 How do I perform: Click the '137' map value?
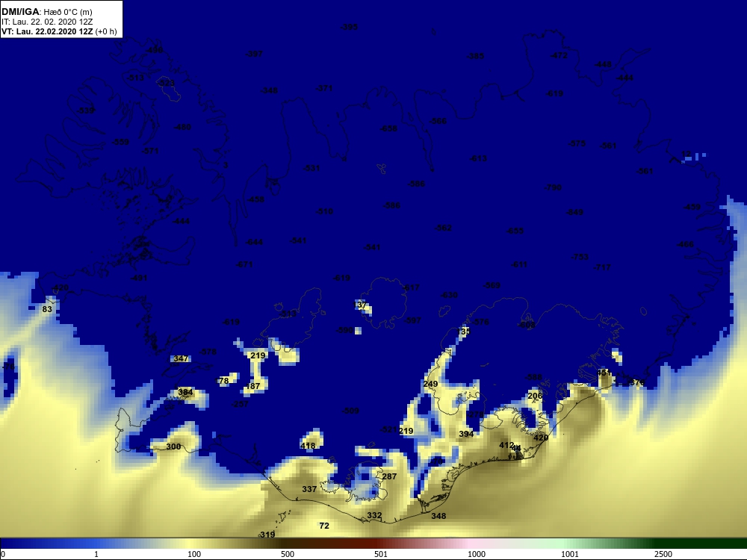tap(360, 305)
